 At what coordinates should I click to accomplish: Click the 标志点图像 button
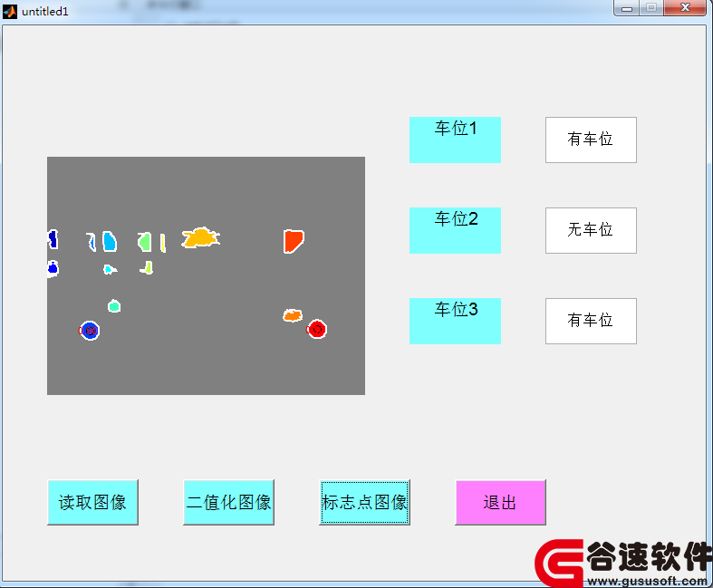tap(365, 503)
